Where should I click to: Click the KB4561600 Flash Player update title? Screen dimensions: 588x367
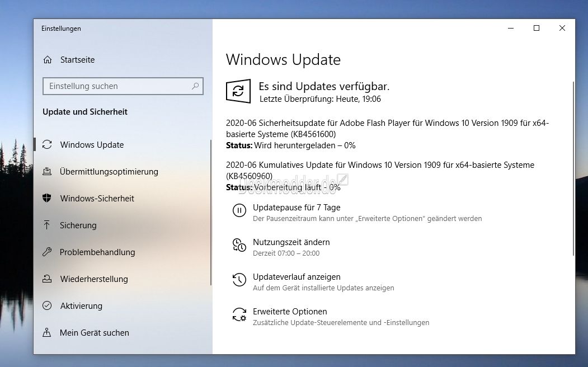(x=387, y=129)
